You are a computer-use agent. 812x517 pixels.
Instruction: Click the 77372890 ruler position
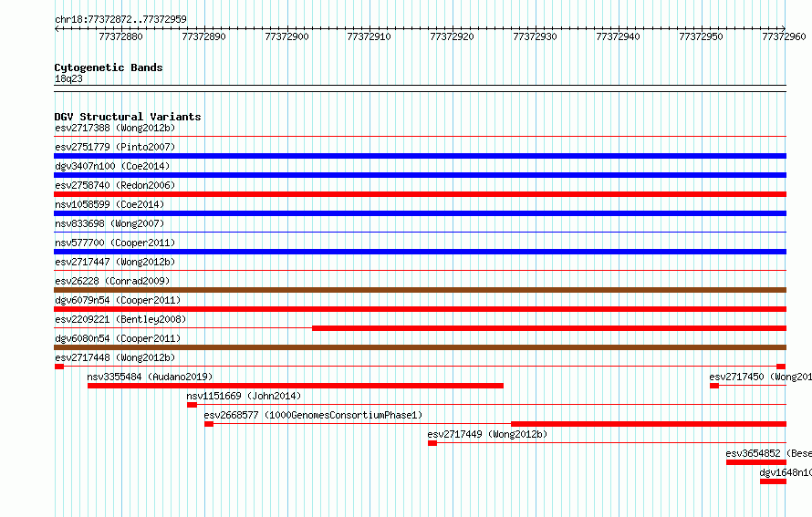click(204, 36)
